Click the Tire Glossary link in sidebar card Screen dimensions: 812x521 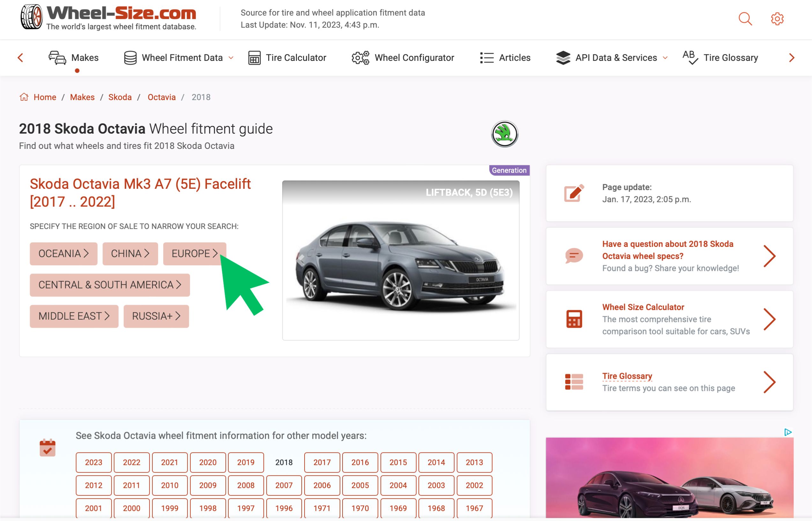(627, 376)
